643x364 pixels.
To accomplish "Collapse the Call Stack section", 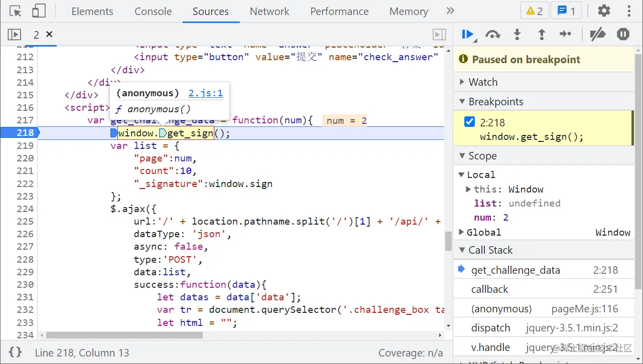I will point(544,250).
